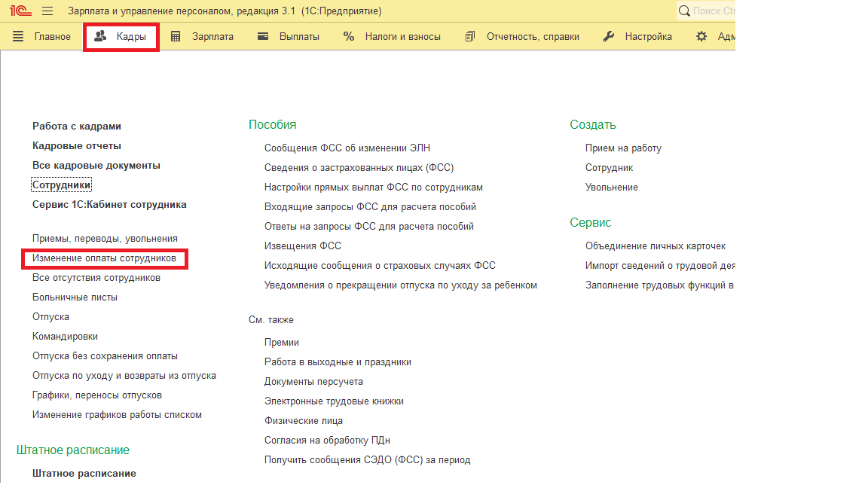Image resolution: width=868 pixels, height=488 pixels.
Task: Open Работа с кадрами
Action: click(76, 127)
